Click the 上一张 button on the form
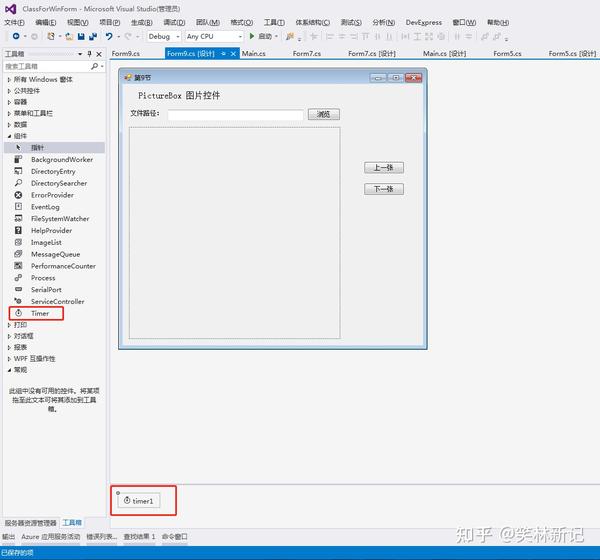Screen dimensions: 600x560 [x=384, y=168]
